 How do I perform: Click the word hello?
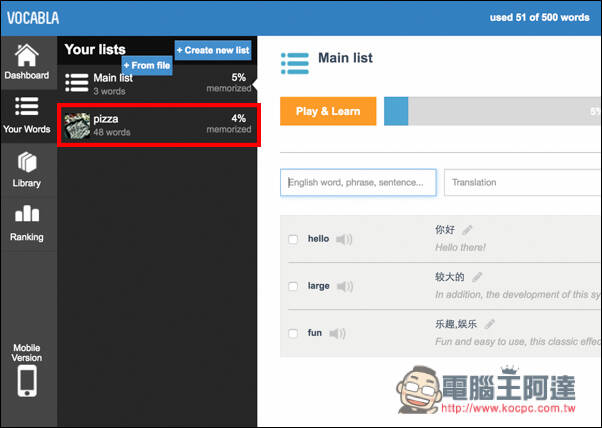click(x=318, y=239)
